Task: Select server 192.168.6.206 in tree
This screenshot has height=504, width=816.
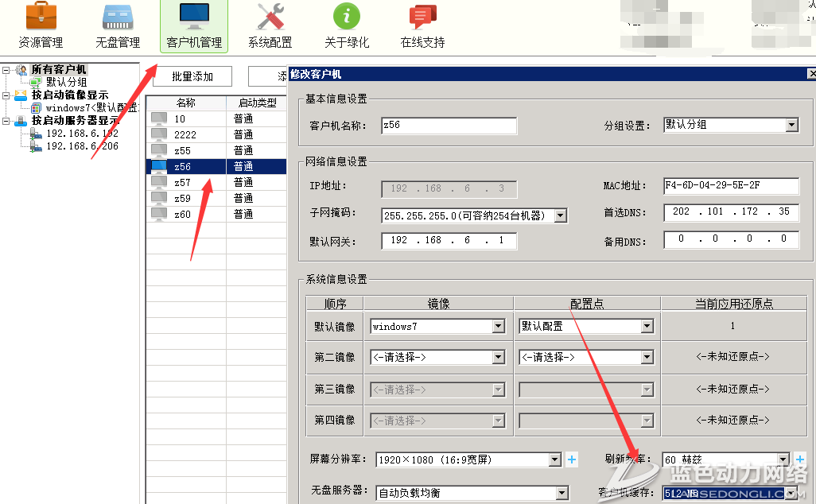Action: click(x=82, y=146)
